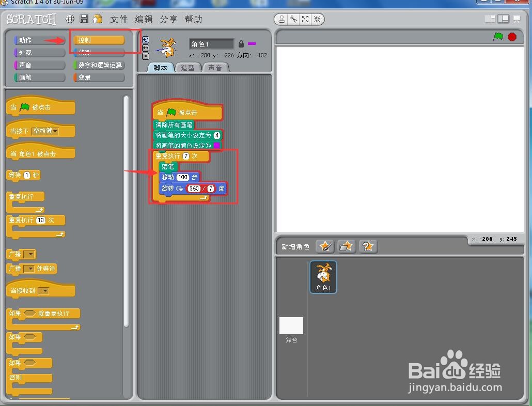Screen dimensions: 532x406
Task: Click the sprite name field 角色1
Action: [x=211, y=44]
